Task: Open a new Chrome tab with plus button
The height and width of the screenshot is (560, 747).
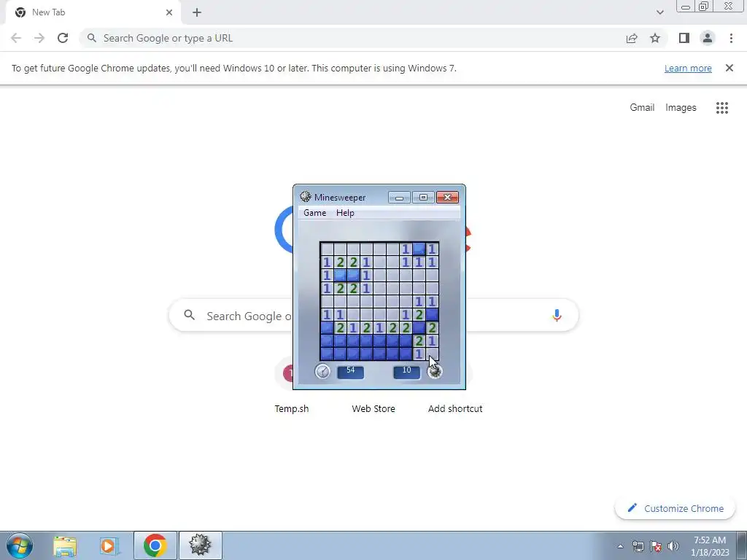Action: (x=197, y=12)
